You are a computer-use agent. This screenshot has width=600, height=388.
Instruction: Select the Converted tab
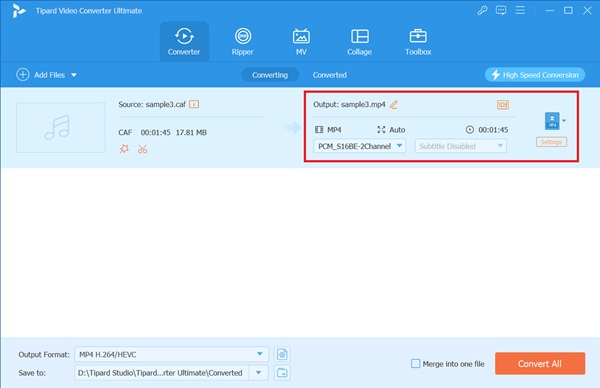(329, 75)
